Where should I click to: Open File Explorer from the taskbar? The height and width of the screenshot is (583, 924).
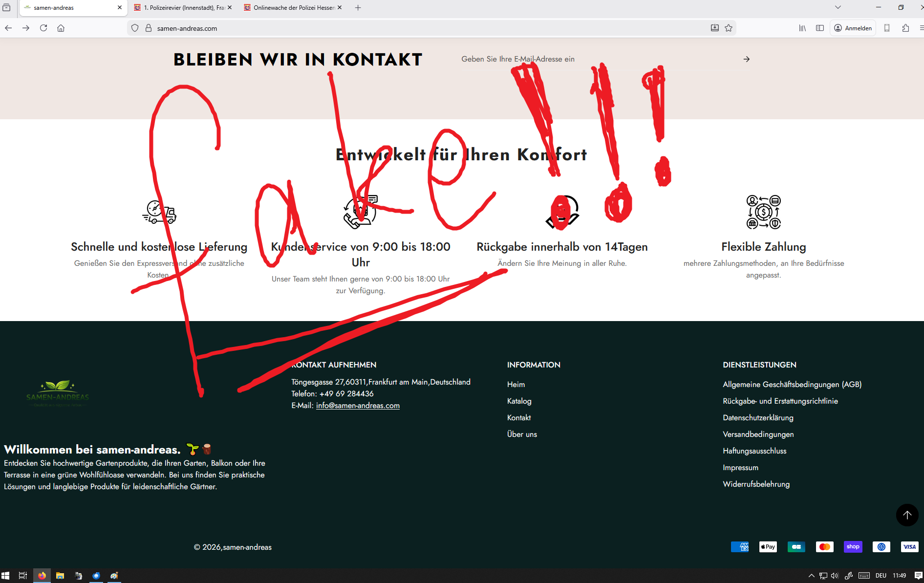(60, 575)
